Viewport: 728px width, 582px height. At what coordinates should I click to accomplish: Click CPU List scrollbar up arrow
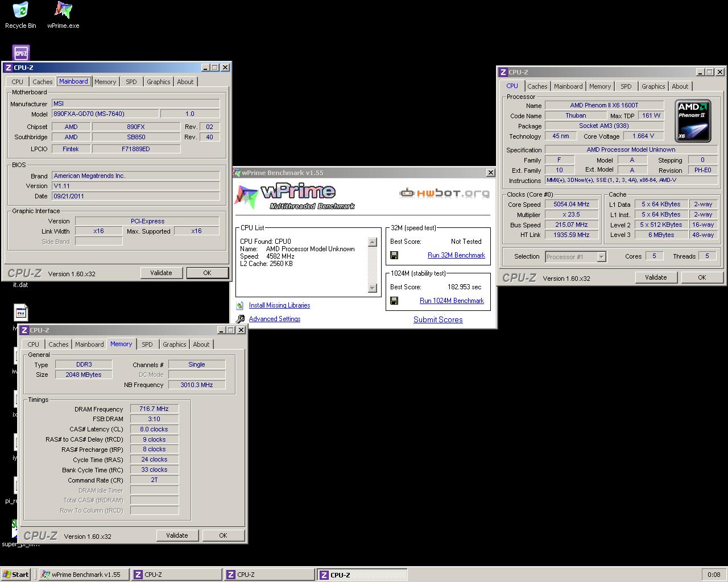373,242
